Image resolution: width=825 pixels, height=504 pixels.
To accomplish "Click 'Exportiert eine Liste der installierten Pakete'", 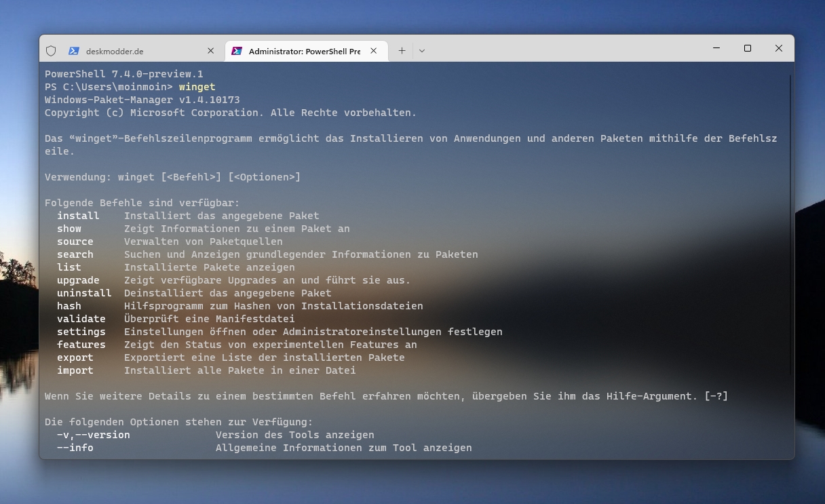I will tap(265, 357).
